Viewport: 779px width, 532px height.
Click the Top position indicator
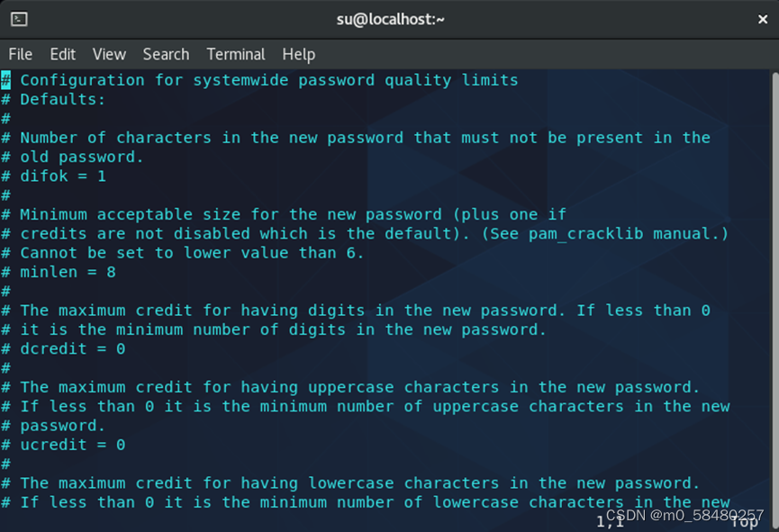[x=744, y=520]
